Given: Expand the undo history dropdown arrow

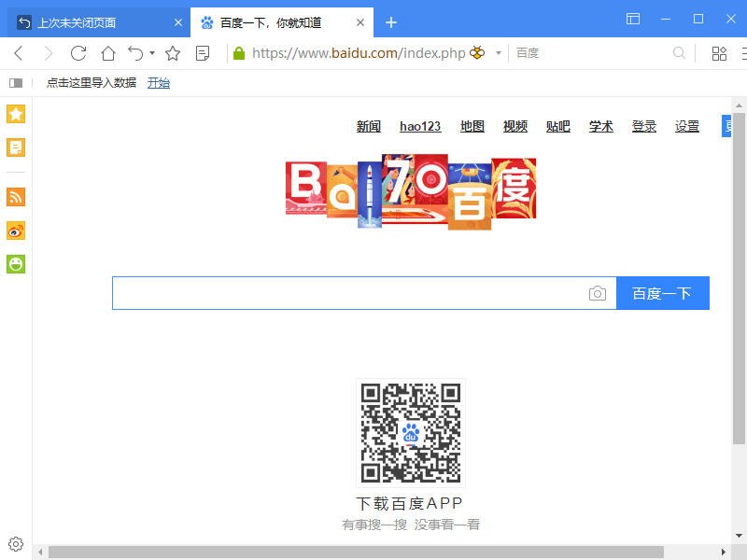Looking at the screenshot, I should click(152, 53).
